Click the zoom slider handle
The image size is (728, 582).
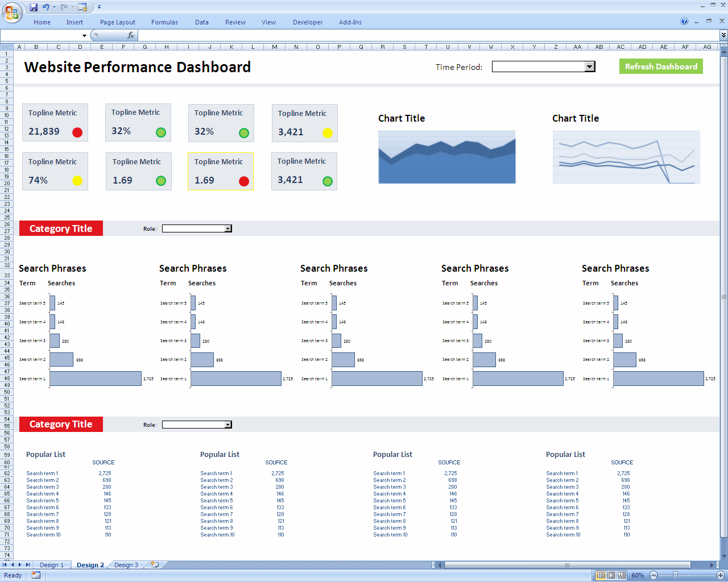pyautogui.click(x=675, y=575)
